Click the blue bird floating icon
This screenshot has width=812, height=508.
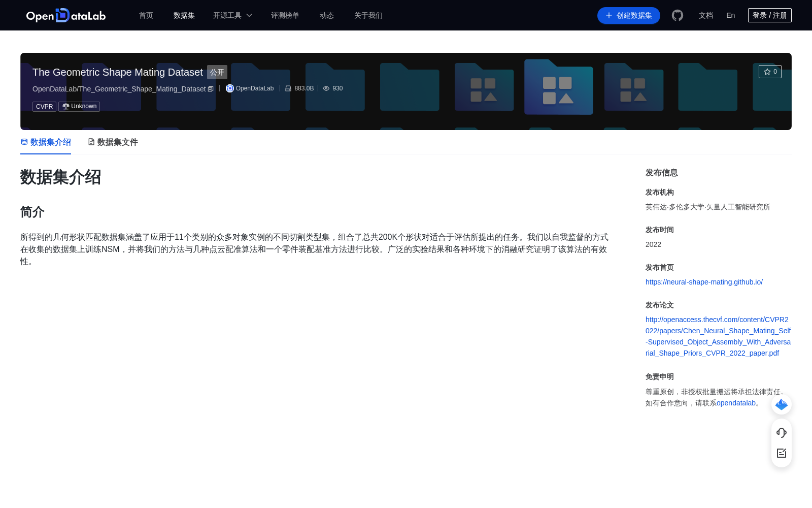(782, 404)
